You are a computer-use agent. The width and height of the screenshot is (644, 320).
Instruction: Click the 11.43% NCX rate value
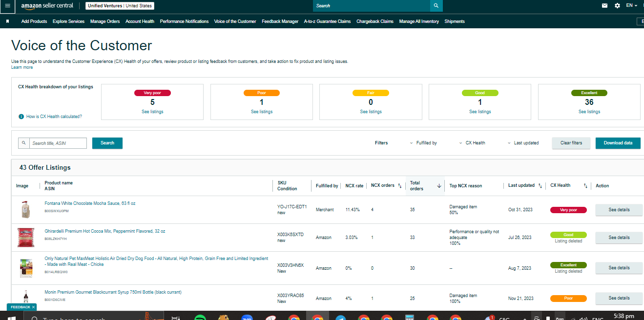tap(353, 210)
